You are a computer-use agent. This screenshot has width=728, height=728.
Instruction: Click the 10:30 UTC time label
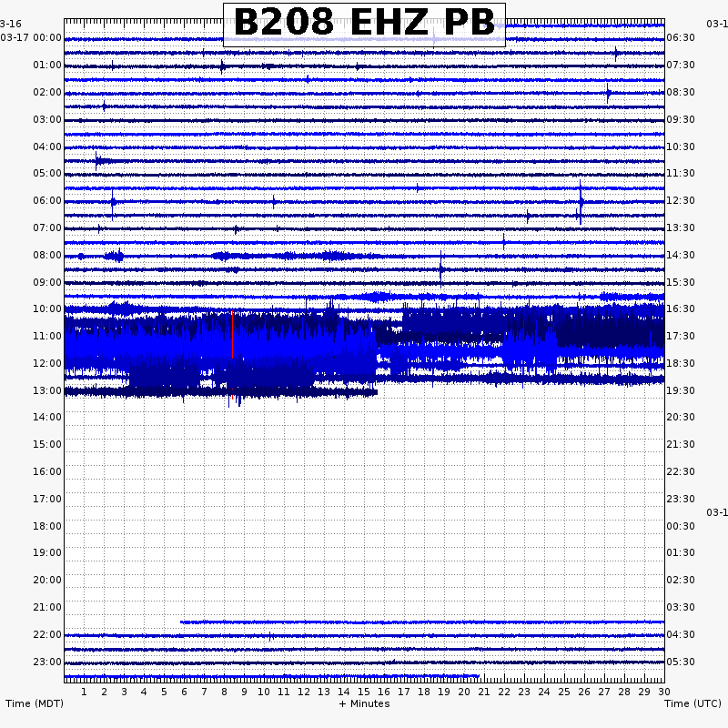(681, 147)
